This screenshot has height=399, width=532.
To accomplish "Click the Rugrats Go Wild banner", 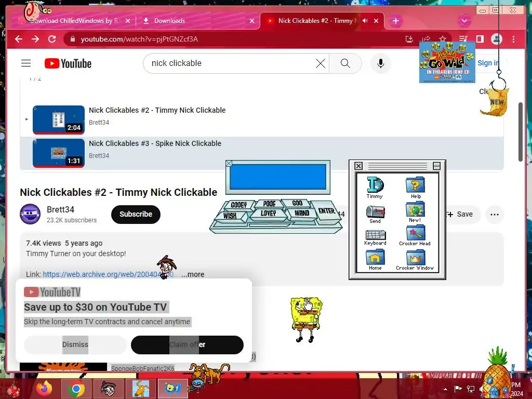I will pos(447,62).
